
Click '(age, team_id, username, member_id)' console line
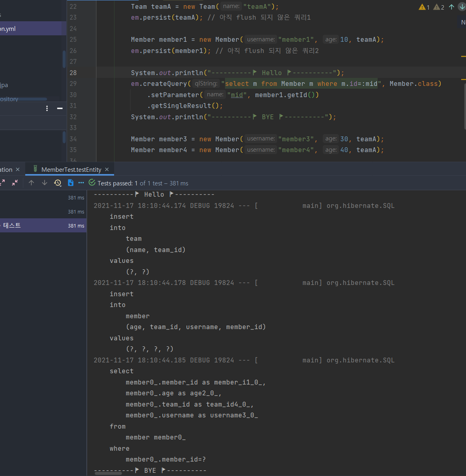196,327
